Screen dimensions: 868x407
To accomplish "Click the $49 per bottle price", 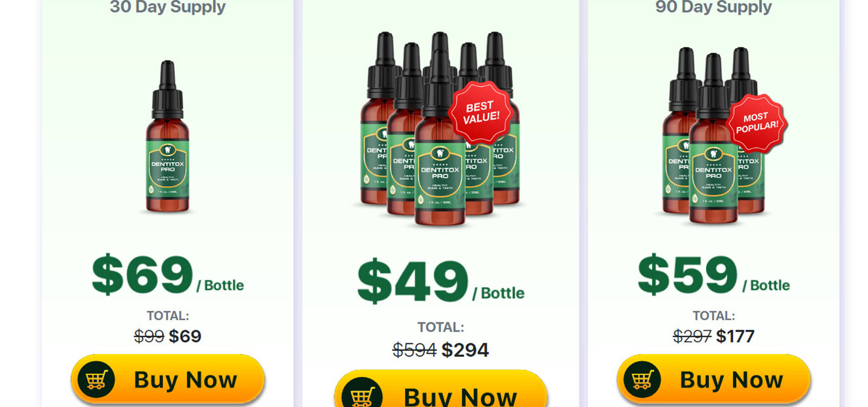I will click(441, 281).
